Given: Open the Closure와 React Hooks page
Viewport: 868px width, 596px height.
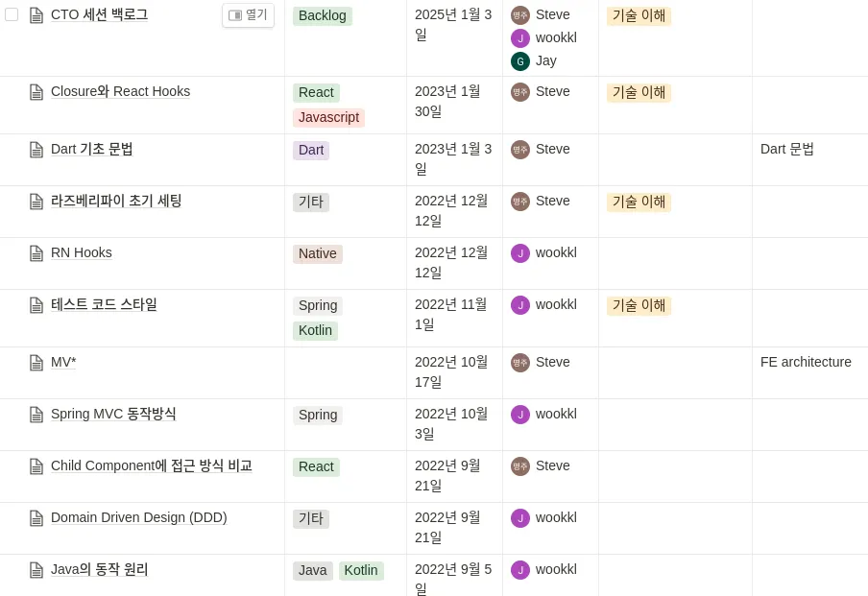Looking at the screenshot, I should 120,92.
